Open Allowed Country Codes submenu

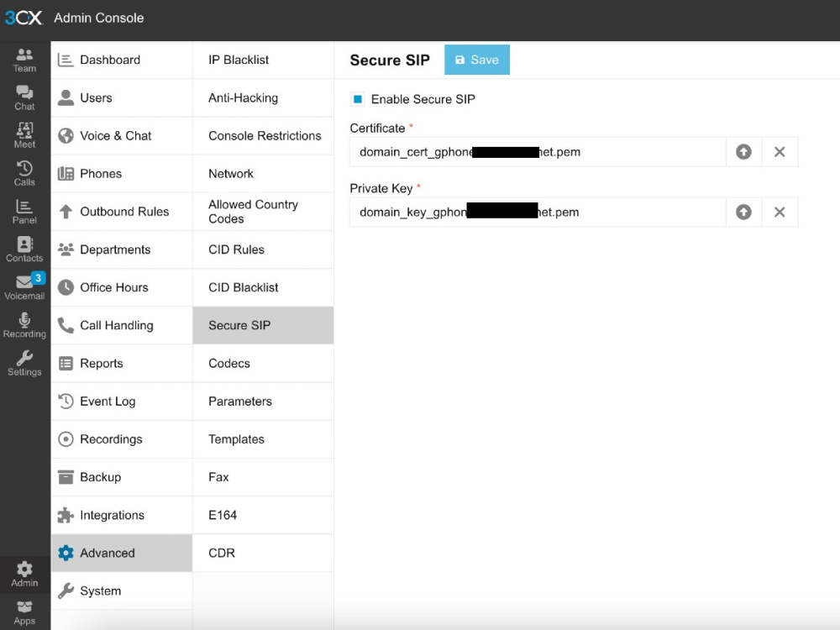click(263, 212)
